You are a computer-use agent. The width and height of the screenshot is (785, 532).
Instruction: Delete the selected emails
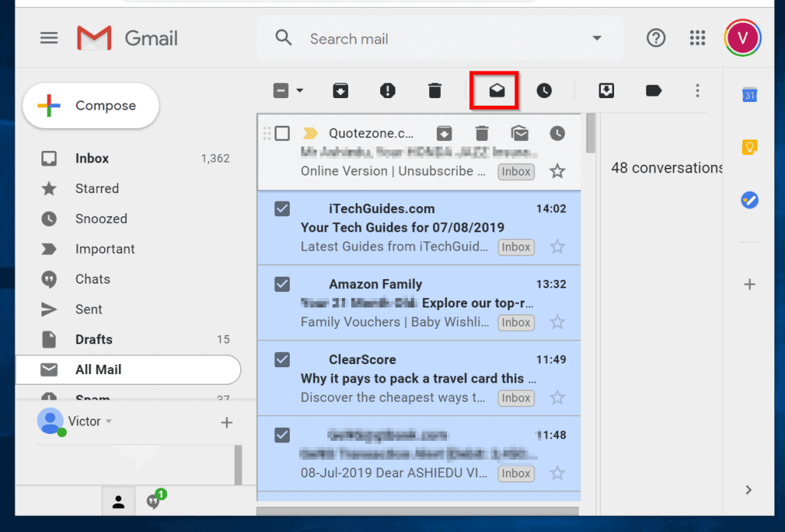[435, 90]
